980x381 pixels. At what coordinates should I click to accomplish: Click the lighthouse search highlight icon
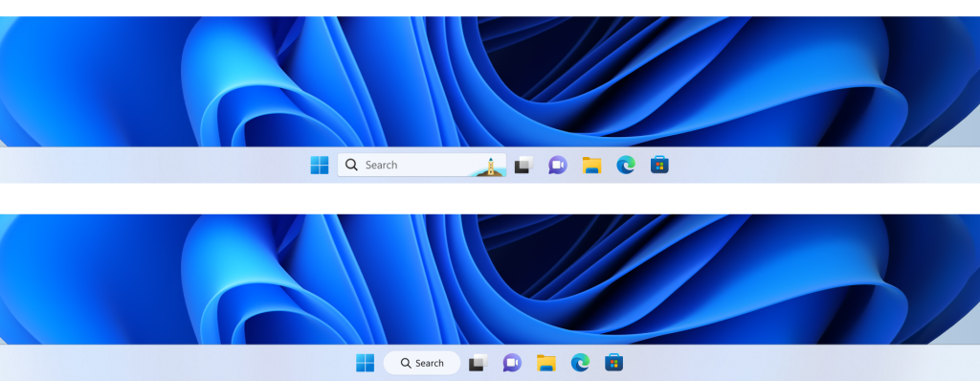click(491, 167)
